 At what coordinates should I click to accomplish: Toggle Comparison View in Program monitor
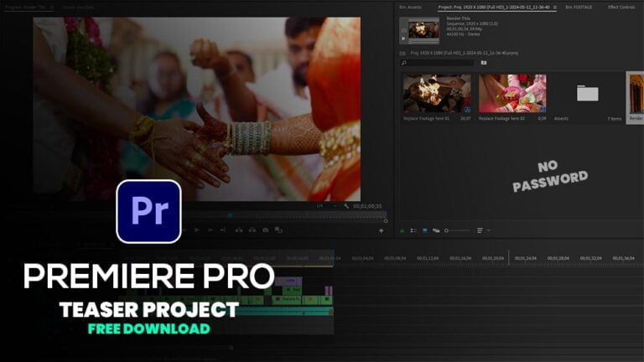tap(279, 230)
